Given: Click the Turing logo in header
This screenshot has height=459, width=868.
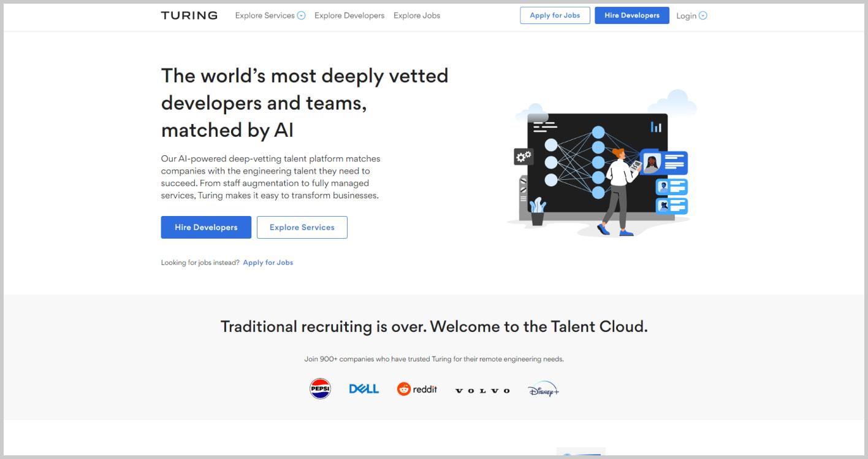Looking at the screenshot, I should click(x=189, y=15).
